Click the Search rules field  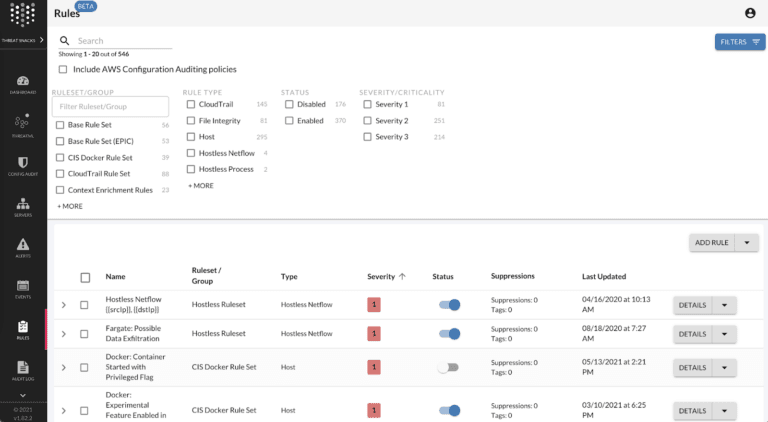(122, 41)
